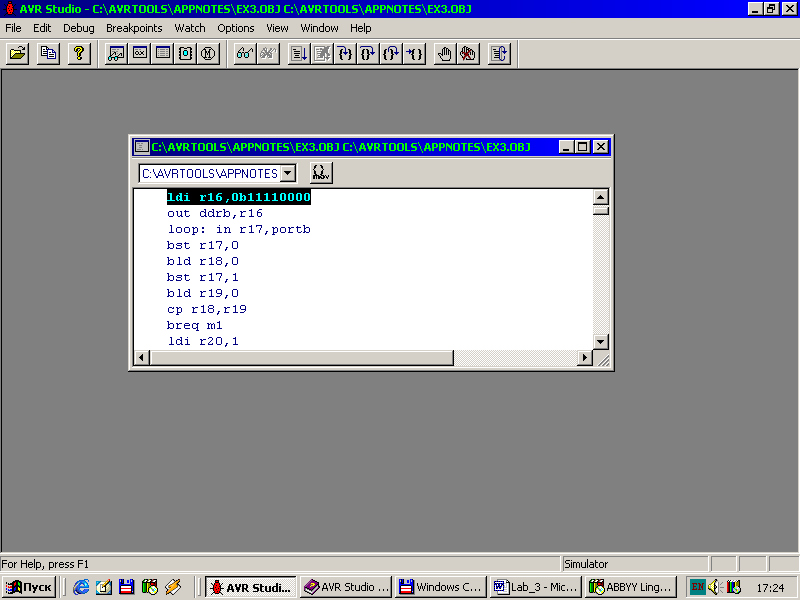Click the EN language indicator in tray
800x600 pixels.
click(x=697, y=587)
